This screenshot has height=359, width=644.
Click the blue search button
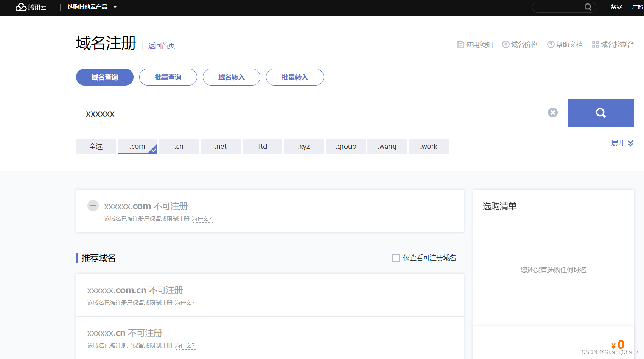click(x=601, y=113)
